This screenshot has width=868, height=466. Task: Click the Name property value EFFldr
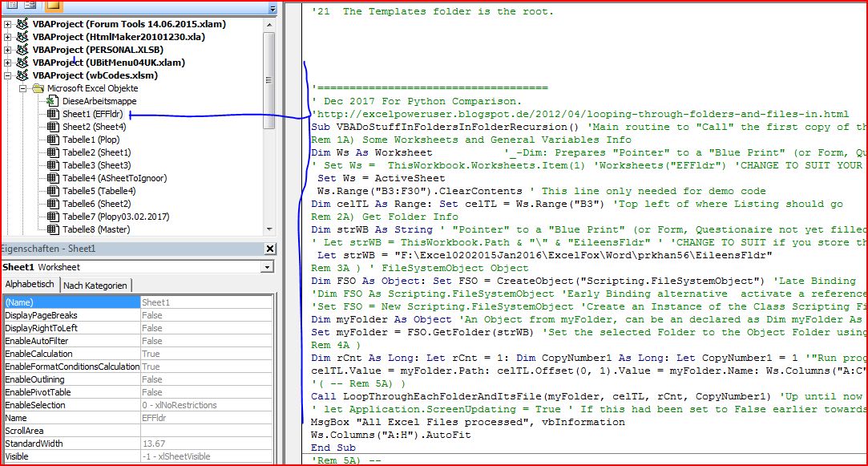[x=207, y=418]
